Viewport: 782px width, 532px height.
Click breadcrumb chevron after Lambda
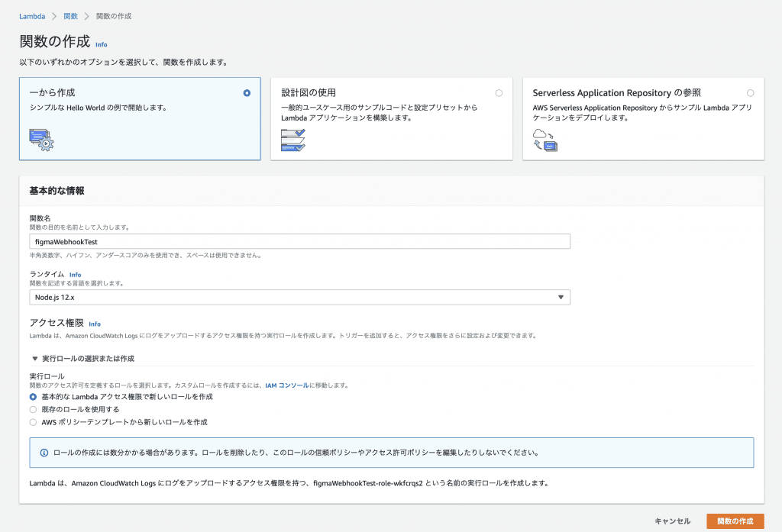click(x=54, y=17)
